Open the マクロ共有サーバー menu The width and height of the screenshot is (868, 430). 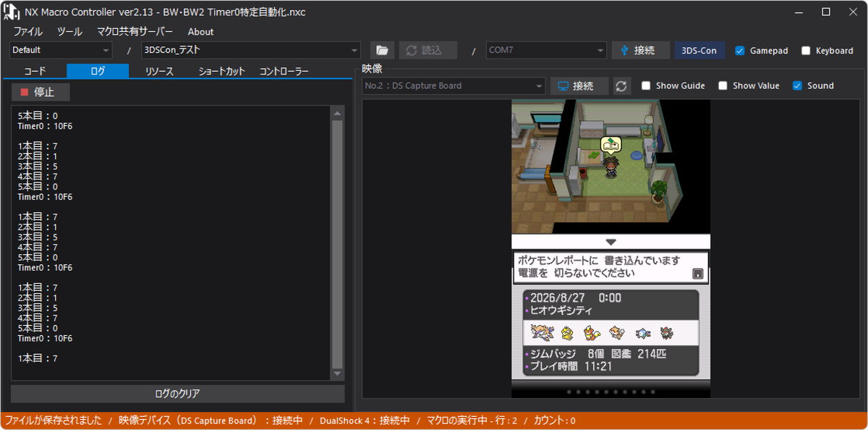click(x=135, y=31)
